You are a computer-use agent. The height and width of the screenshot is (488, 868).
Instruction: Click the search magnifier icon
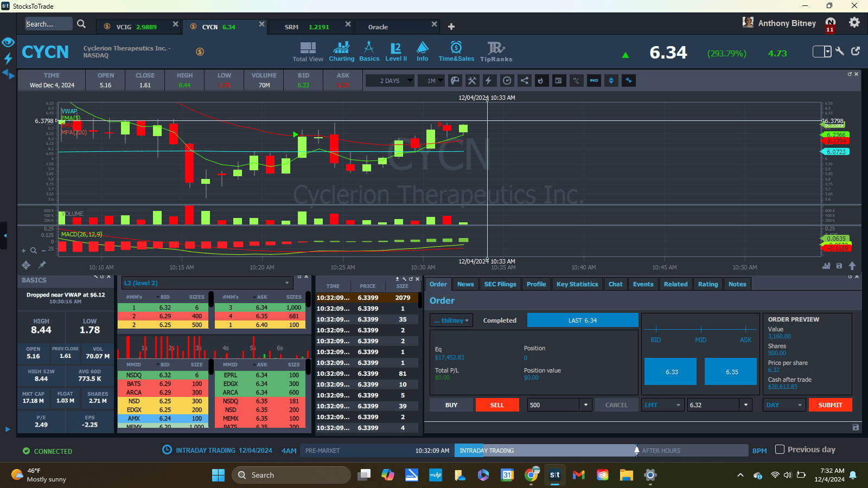pos(81,24)
